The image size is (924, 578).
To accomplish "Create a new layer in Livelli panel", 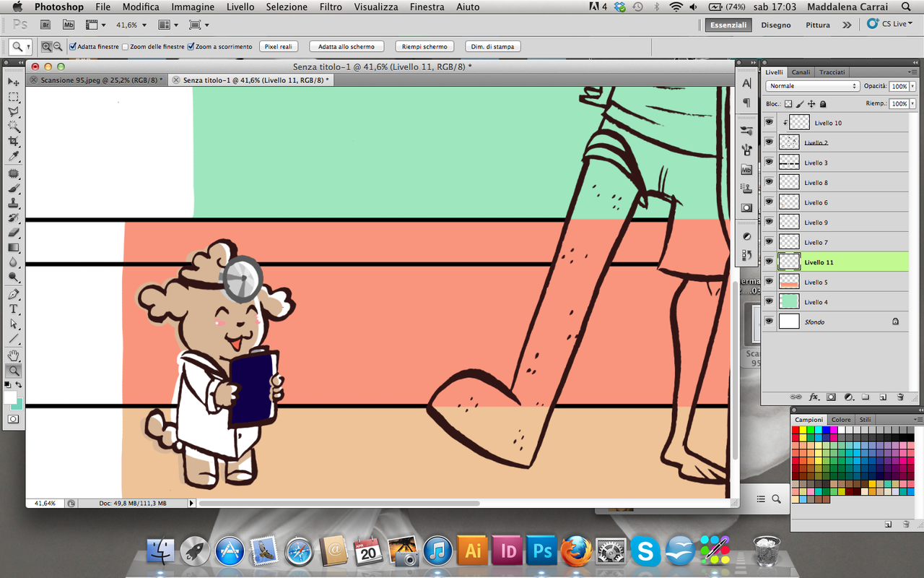I will 883,397.
